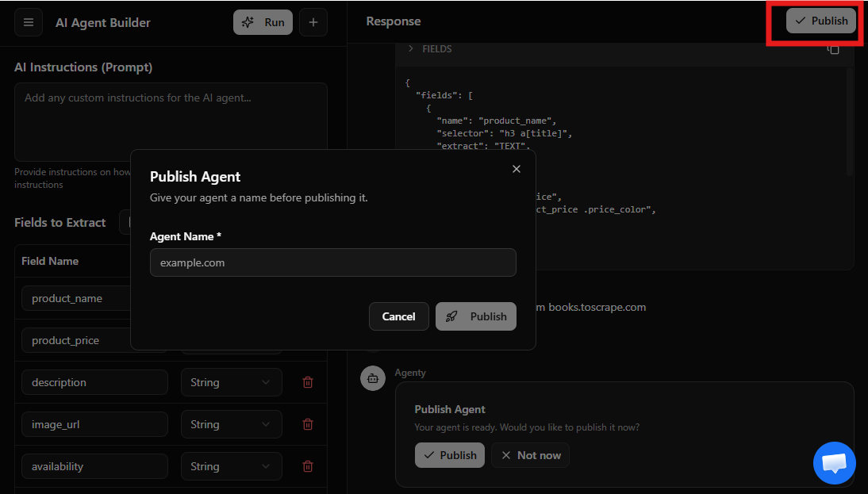Open type dropdown for availability field
Screen dimensions: 868x494
[231, 466]
